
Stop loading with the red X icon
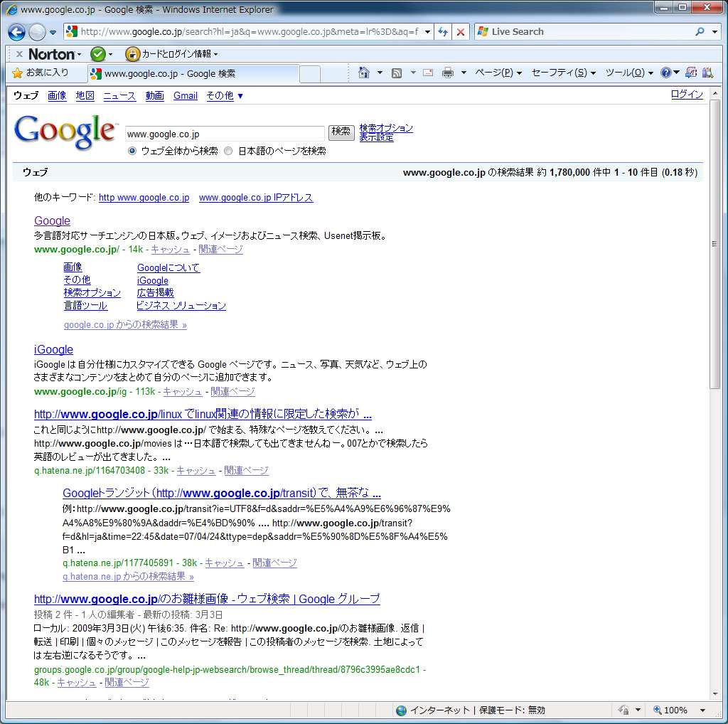pyautogui.click(x=461, y=31)
